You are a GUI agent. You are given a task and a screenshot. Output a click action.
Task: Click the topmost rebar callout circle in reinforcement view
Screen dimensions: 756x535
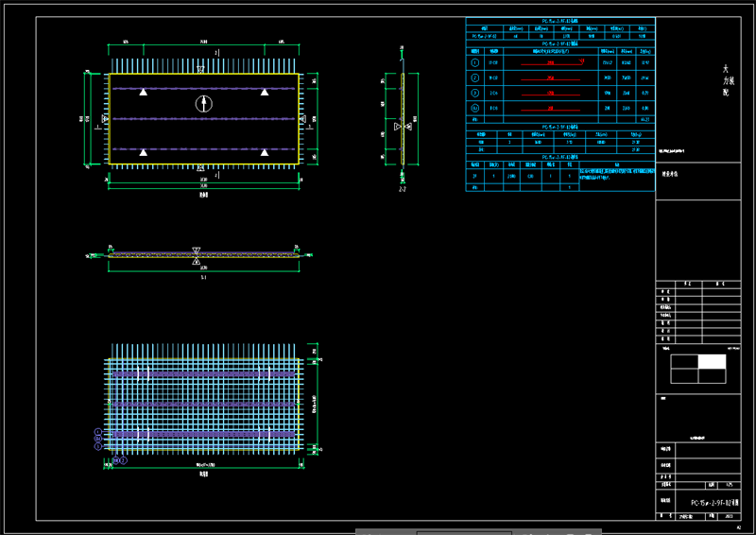tap(98, 432)
